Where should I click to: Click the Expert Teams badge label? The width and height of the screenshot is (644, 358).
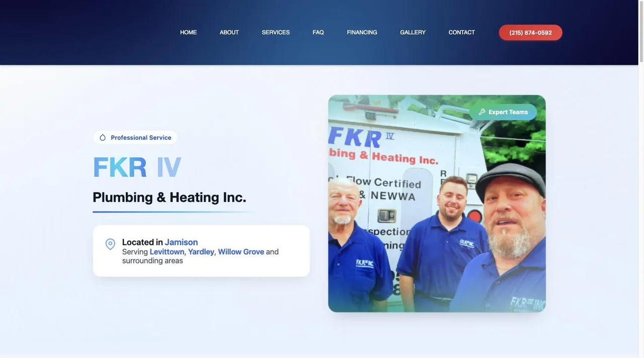(508, 112)
